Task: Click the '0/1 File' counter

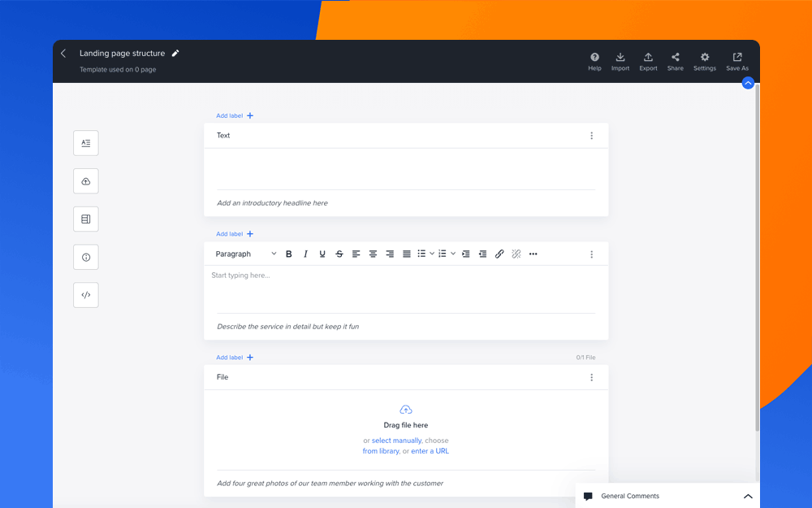Action: (x=585, y=357)
